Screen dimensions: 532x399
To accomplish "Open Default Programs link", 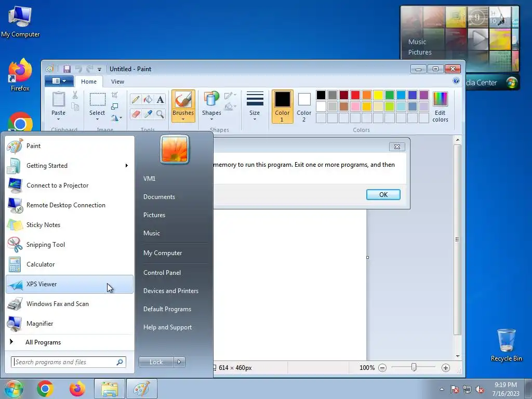I will (x=167, y=309).
